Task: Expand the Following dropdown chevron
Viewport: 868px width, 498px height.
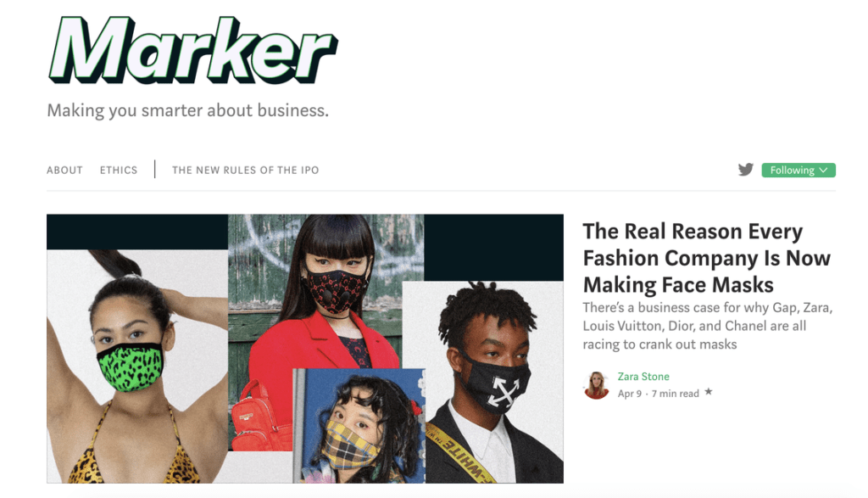Action: click(824, 170)
